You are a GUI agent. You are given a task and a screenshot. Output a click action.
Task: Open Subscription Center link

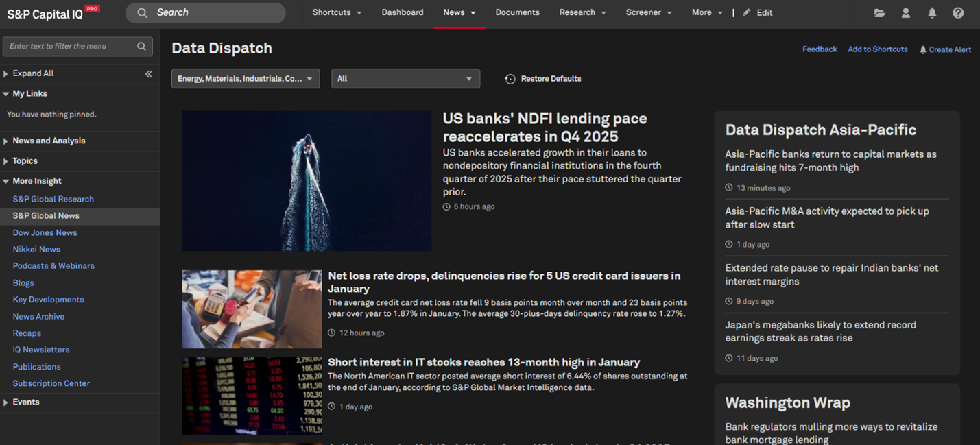pos(51,383)
